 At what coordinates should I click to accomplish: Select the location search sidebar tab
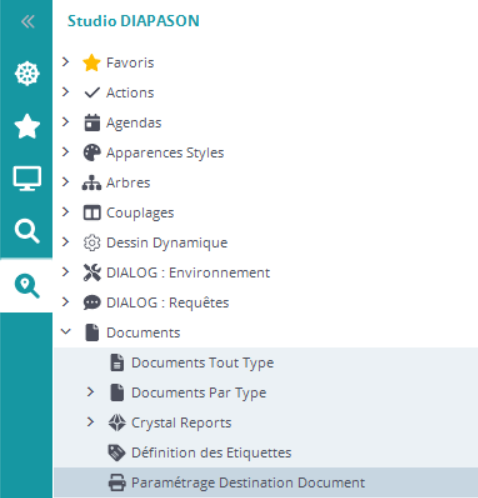[x=27, y=286]
